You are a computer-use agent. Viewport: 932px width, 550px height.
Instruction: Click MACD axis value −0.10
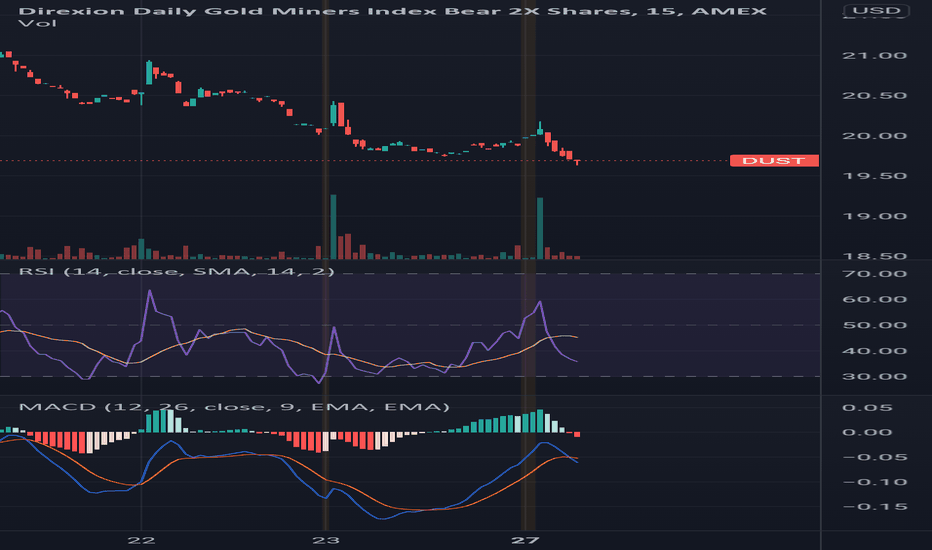pyautogui.click(x=874, y=482)
